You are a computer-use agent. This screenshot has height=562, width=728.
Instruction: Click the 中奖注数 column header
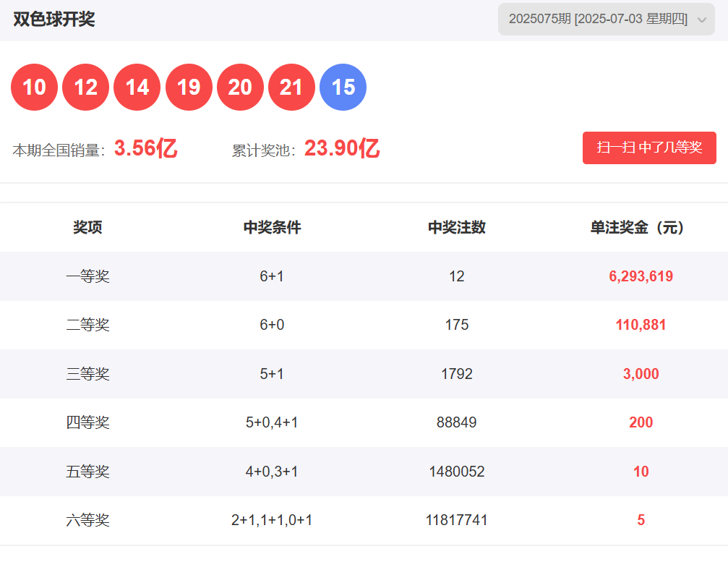(457, 227)
